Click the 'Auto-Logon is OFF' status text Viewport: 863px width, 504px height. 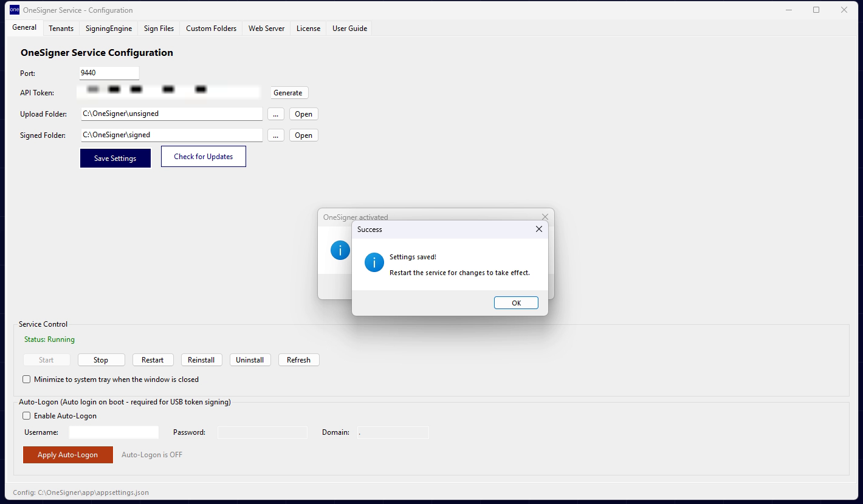152,455
